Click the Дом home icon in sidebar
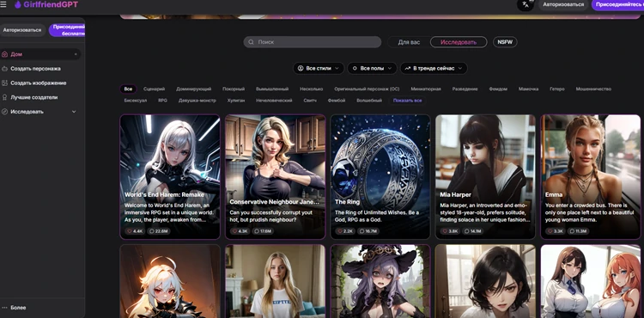 4,54
